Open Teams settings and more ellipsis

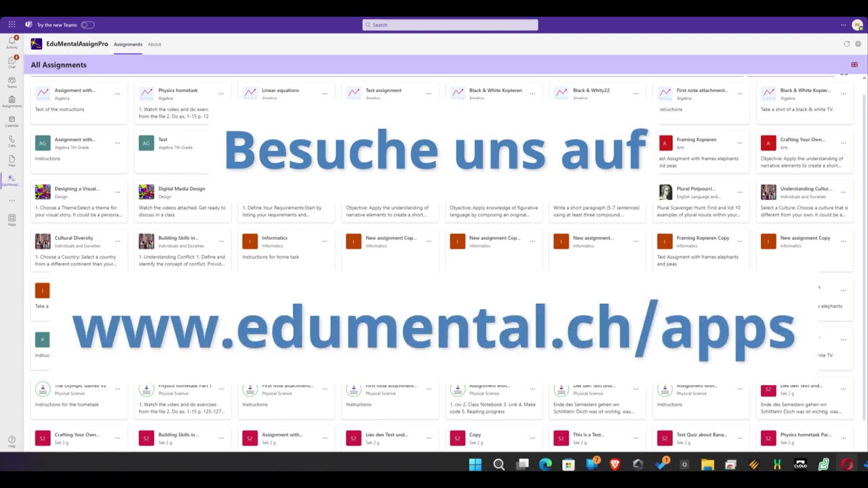tap(843, 25)
